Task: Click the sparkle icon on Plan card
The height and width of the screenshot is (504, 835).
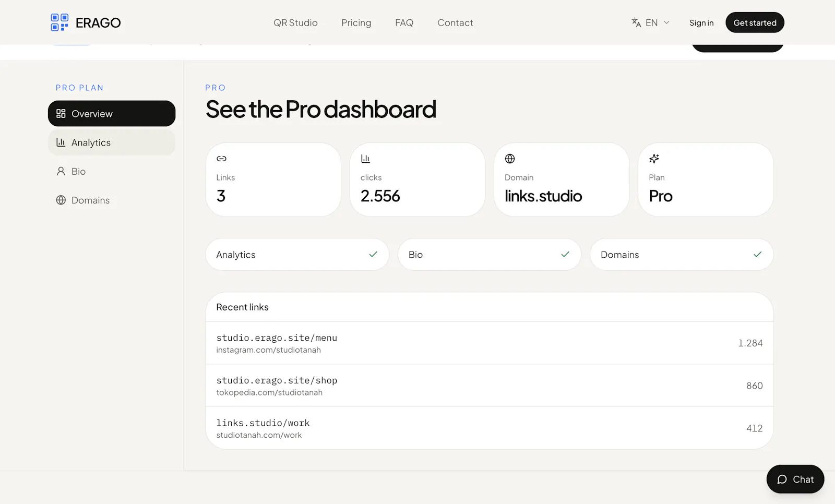Action: (654, 159)
